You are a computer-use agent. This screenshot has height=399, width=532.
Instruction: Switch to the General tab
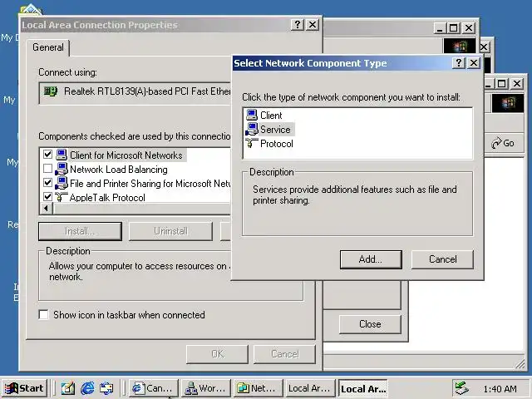click(48, 47)
